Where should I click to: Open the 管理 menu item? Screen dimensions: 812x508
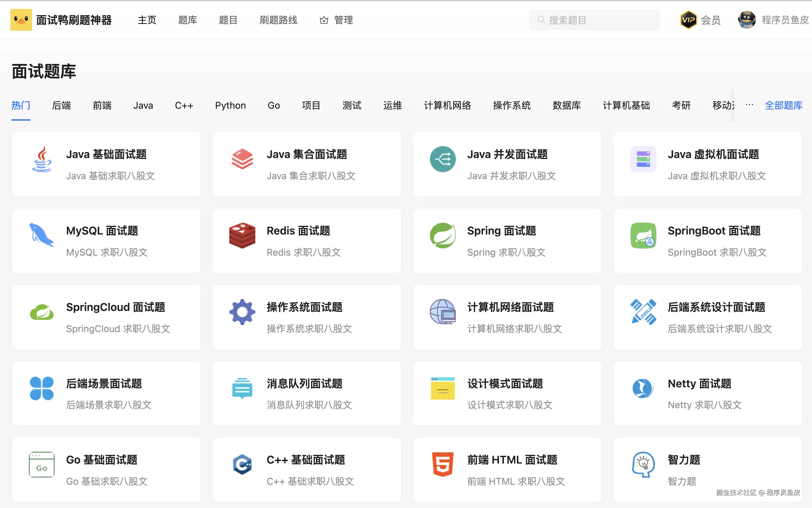(x=336, y=20)
